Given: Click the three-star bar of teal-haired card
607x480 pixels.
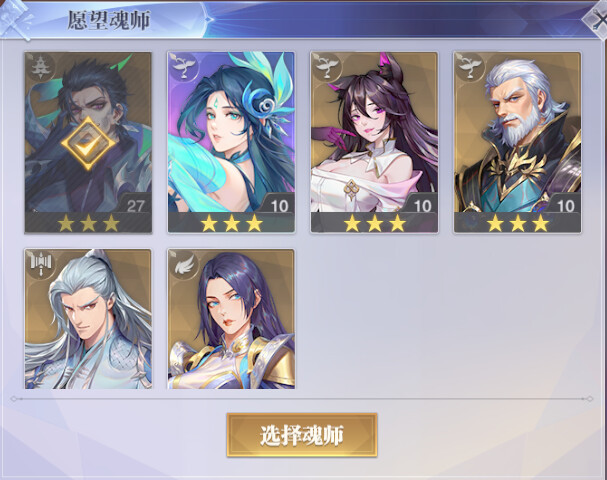Looking at the screenshot, I should 231,223.
